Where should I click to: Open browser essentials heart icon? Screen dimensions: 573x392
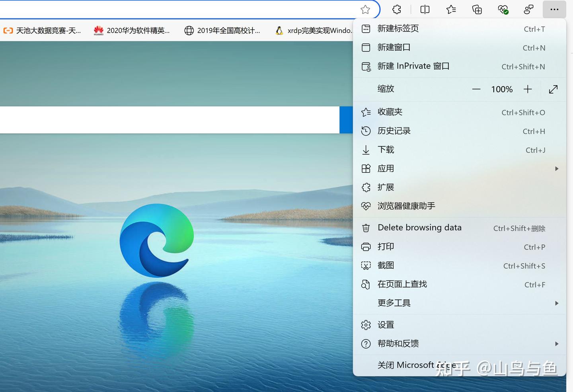(503, 10)
